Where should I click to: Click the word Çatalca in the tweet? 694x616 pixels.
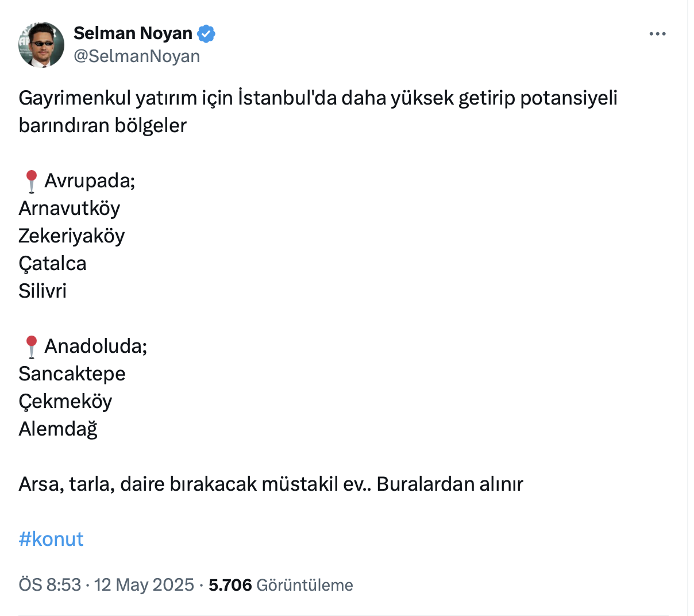click(x=52, y=263)
